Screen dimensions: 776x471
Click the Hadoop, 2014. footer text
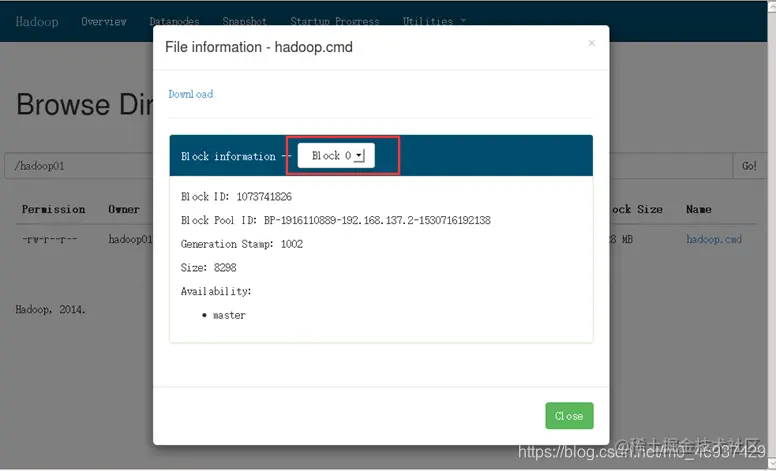point(50,310)
